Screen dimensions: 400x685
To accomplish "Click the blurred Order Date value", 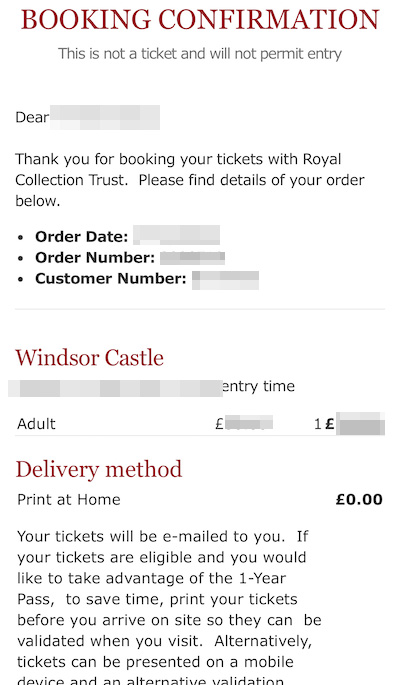I will pos(176,235).
